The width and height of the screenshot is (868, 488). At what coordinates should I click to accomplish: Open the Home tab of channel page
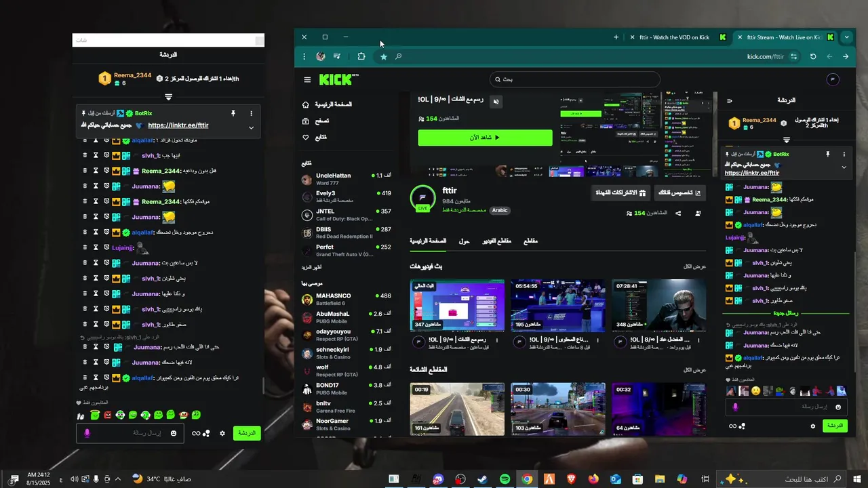(x=428, y=241)
